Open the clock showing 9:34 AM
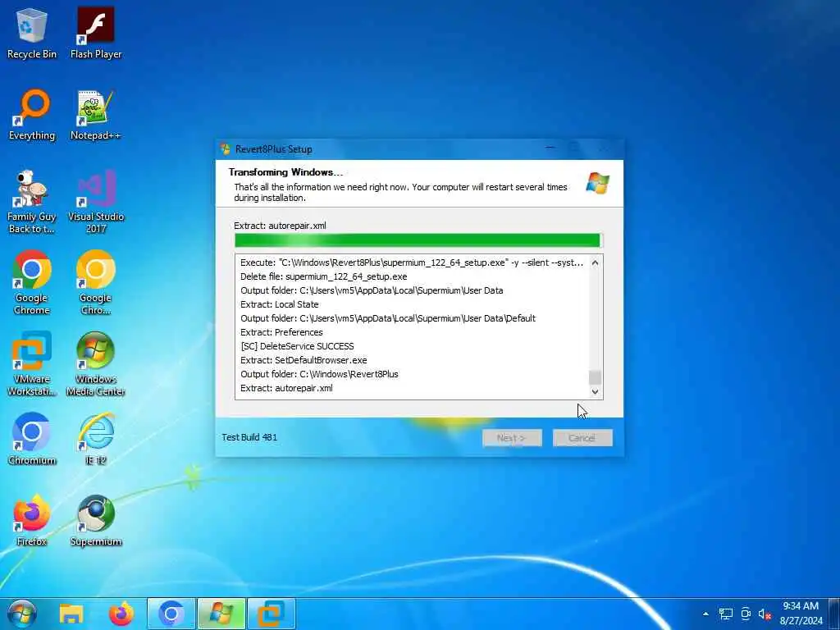 (801, 614)
